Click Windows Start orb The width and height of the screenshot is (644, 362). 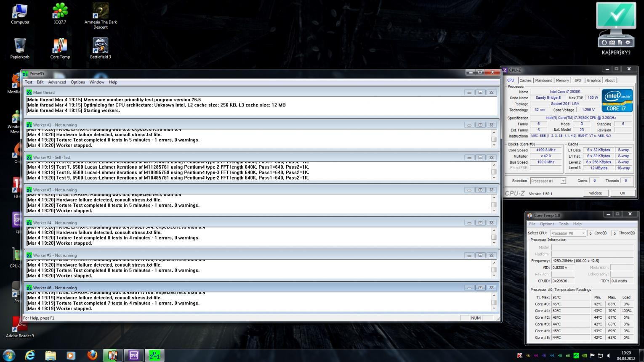click(9, 355)
